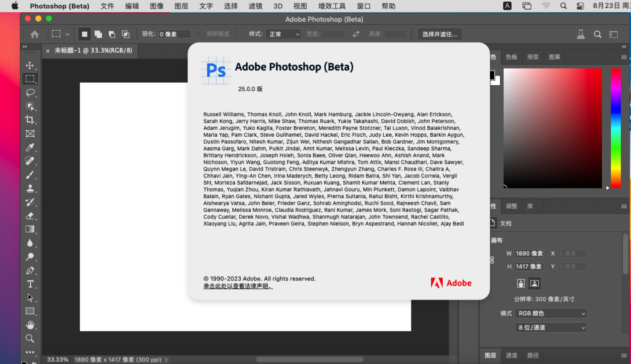The image size is (631, 364).
Task: Open the properties panel options menu
Action: pos(624,206)
